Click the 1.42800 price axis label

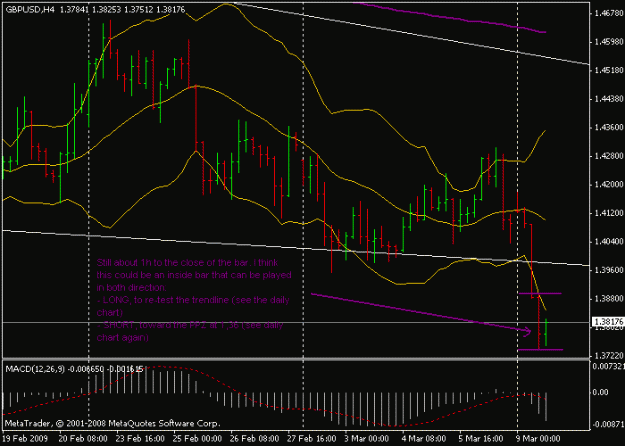(609, 156)
